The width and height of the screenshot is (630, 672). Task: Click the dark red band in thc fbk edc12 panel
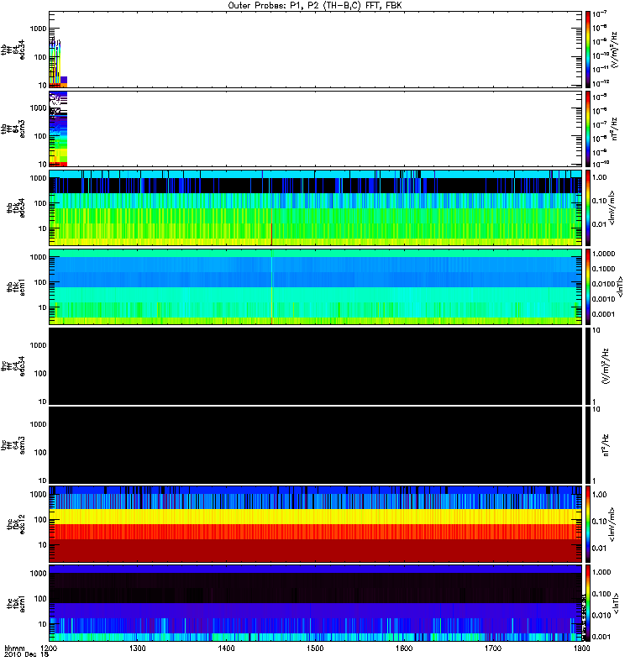[x=315, y=550]
